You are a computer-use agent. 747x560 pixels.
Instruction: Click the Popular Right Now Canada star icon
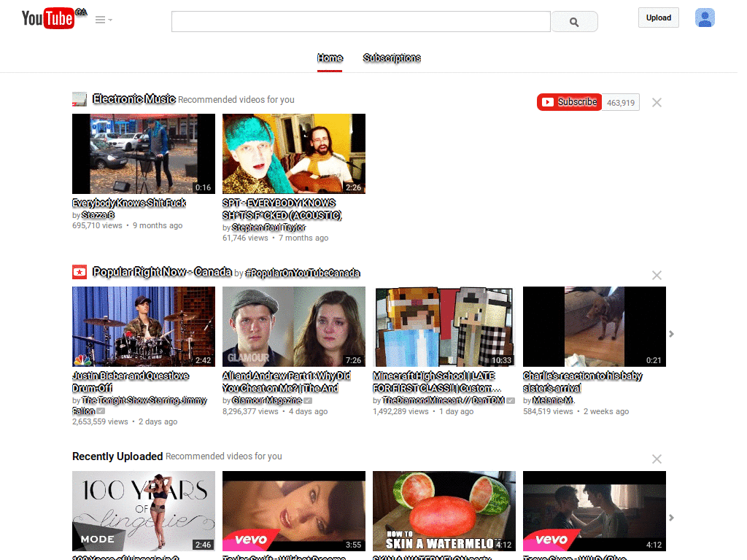[x=80, y=273]
